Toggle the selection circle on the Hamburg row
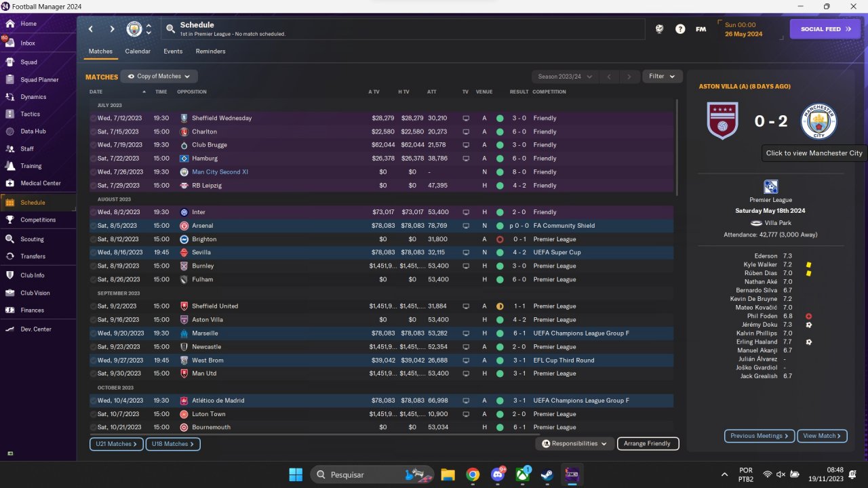868x488 pixels. tap(94, 159)
